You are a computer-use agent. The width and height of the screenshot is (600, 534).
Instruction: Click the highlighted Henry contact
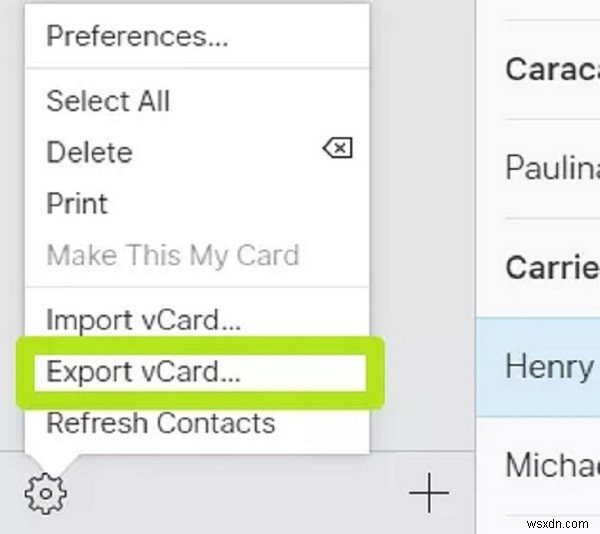pos(551,366)
